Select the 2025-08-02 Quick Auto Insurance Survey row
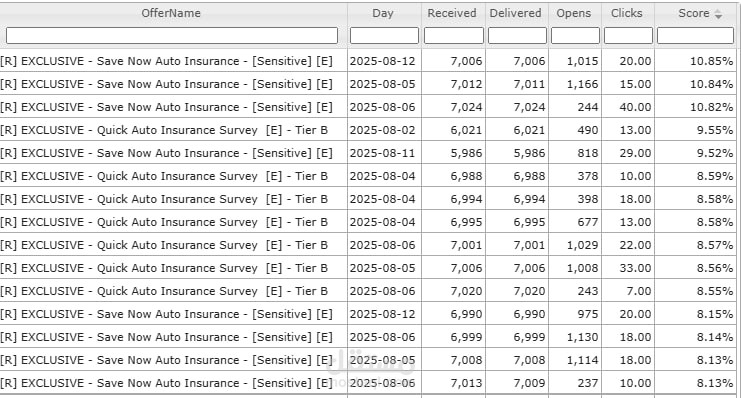This screenshot has width=741, height=398. (x=368, y=130)
